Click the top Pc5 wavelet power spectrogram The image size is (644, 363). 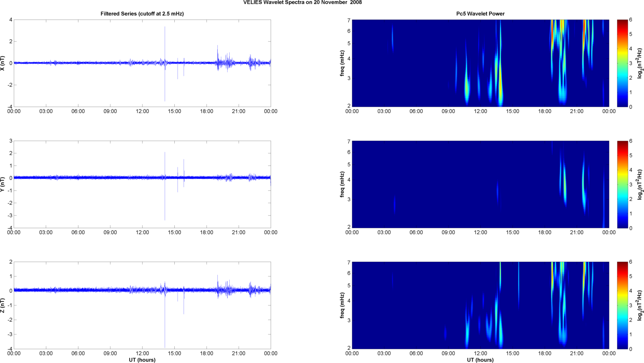click(480, 63)
